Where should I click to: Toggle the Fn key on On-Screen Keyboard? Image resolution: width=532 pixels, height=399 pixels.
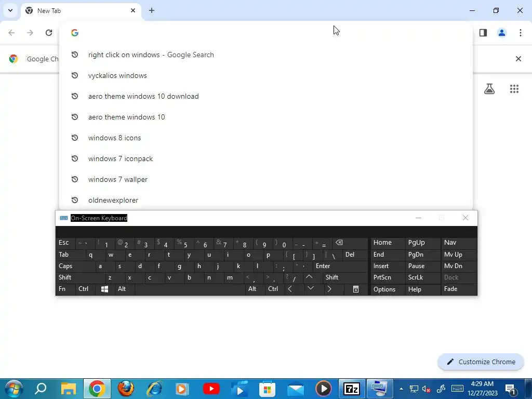click(x=66, y=289)
